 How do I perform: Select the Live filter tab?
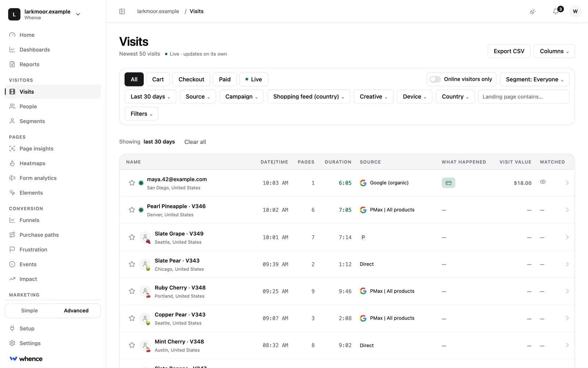254,79
